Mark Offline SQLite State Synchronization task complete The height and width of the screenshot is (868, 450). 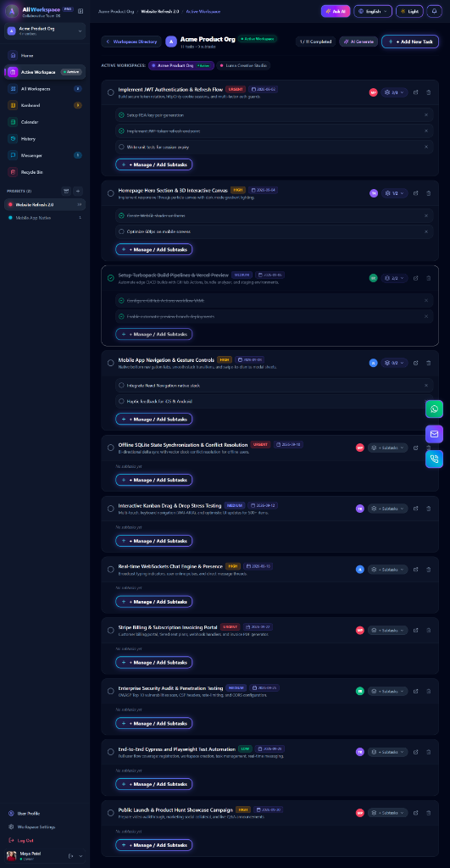pos(111,448)
